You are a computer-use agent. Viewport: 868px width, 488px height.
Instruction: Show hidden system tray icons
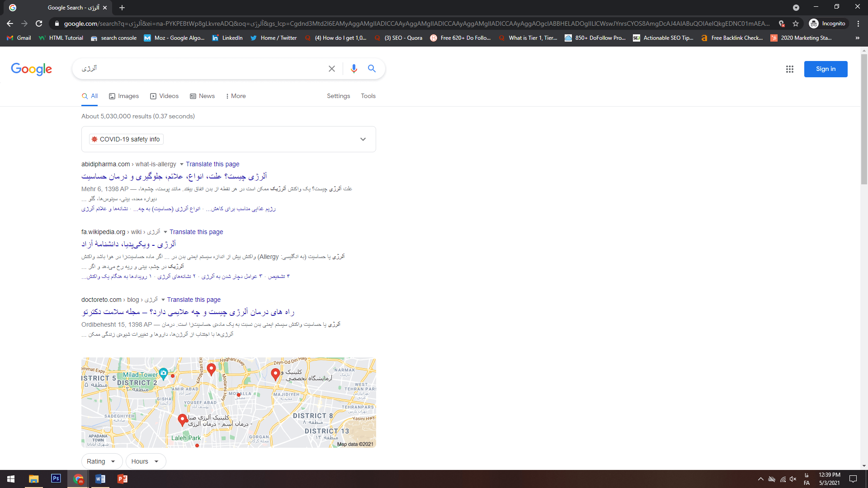(x=761, y=479)
